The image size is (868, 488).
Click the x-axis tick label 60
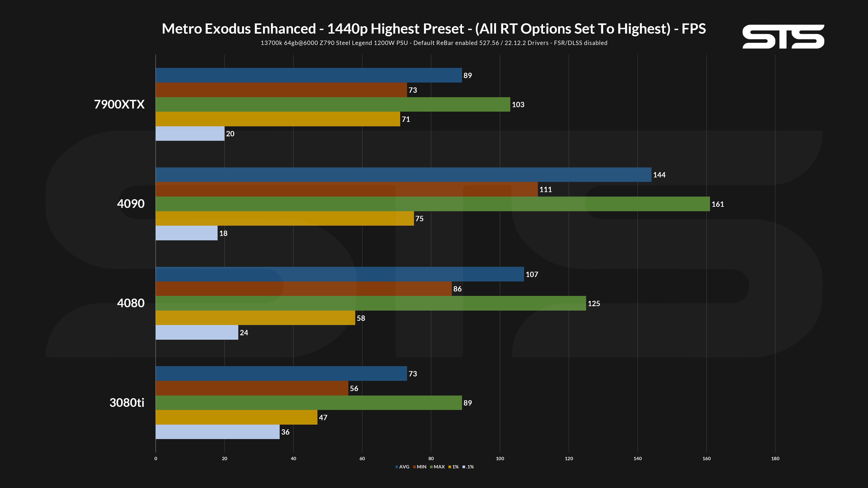tap(362, 458)
